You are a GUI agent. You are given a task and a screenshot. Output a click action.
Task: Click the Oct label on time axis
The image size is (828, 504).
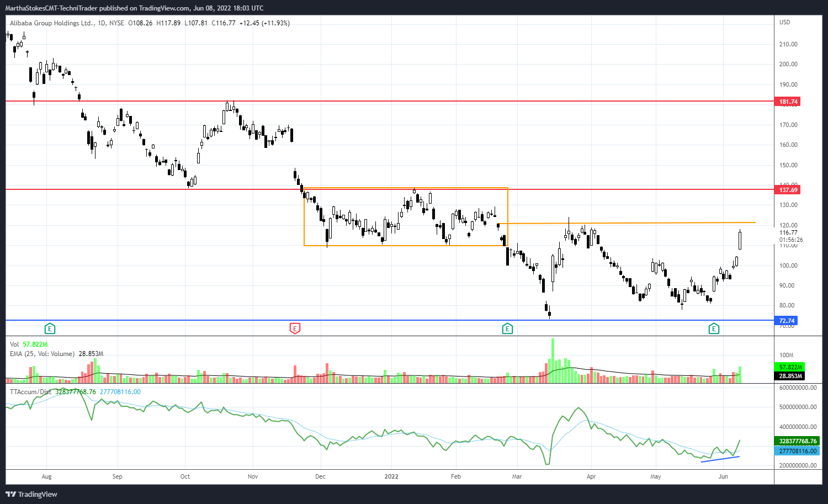(x=185, y=476)
